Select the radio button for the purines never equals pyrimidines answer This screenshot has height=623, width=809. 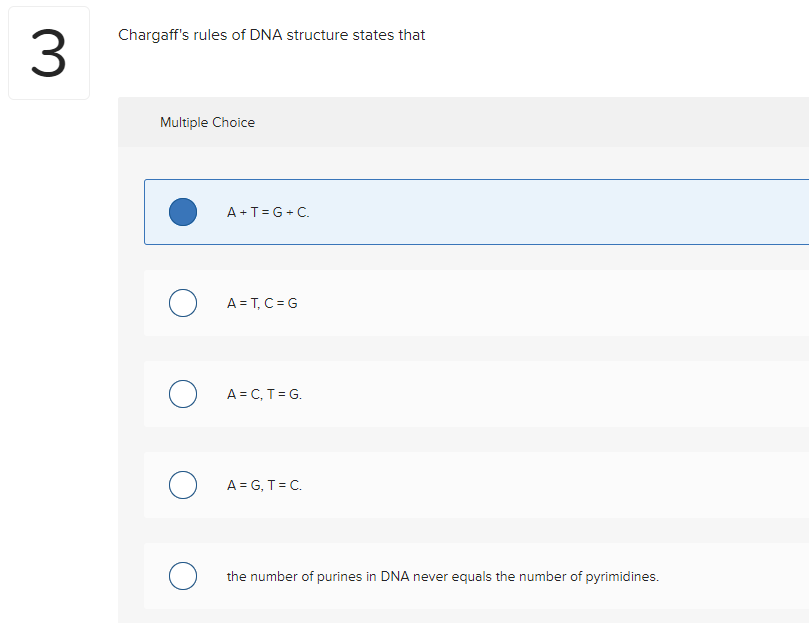(182, 576)
